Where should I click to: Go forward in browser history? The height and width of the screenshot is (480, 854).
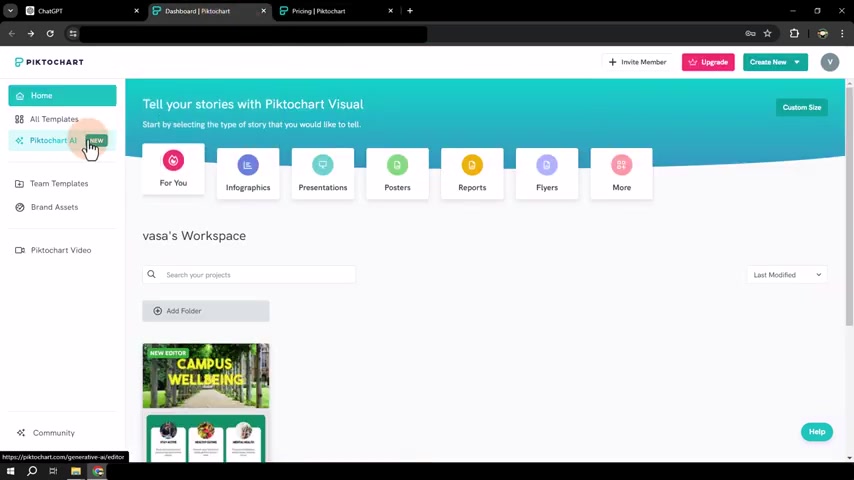tap(31, 34)
